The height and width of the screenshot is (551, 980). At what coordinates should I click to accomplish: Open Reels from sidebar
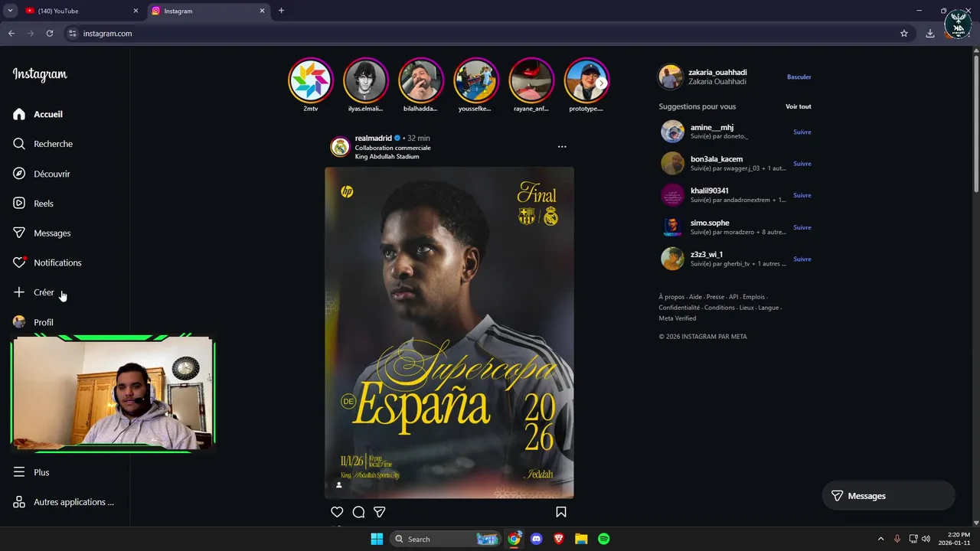tap(33, 204)
